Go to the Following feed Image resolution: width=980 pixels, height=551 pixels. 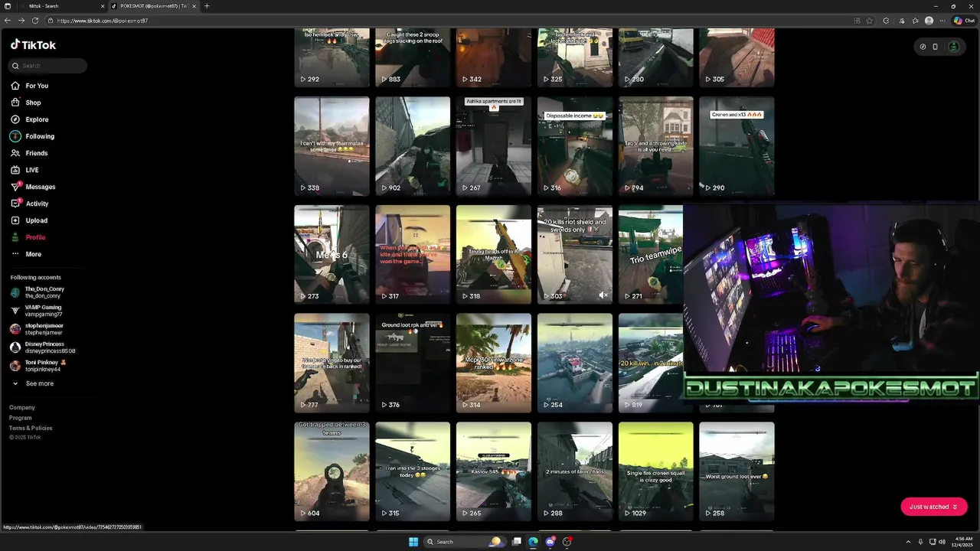[33, 136]
